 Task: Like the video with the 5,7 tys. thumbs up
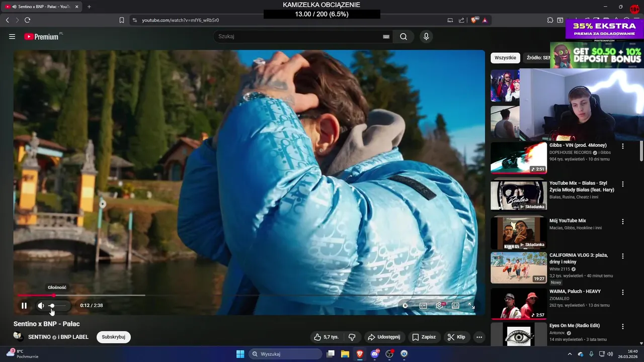point(326,337)
